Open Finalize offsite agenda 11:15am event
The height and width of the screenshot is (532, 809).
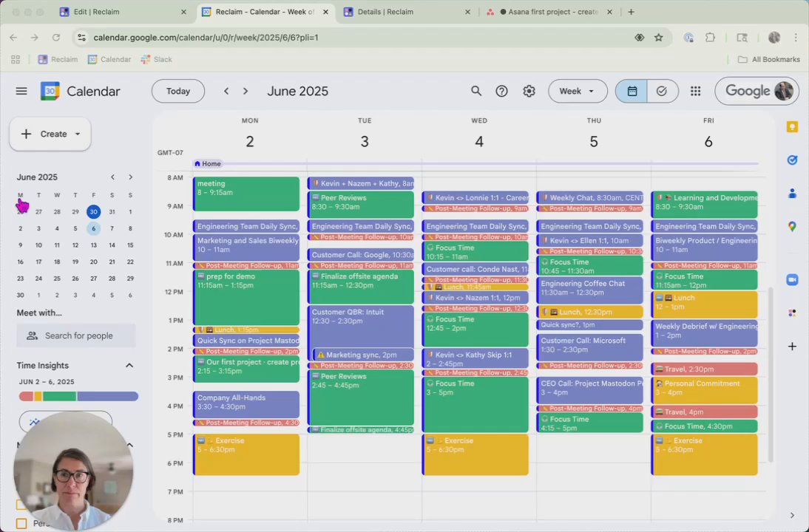click(x=361, y=287)
